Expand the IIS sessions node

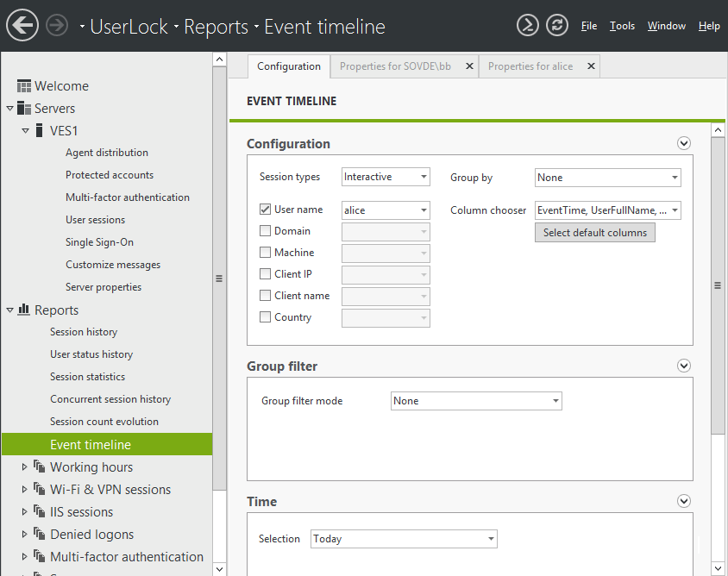coord(25,512)
